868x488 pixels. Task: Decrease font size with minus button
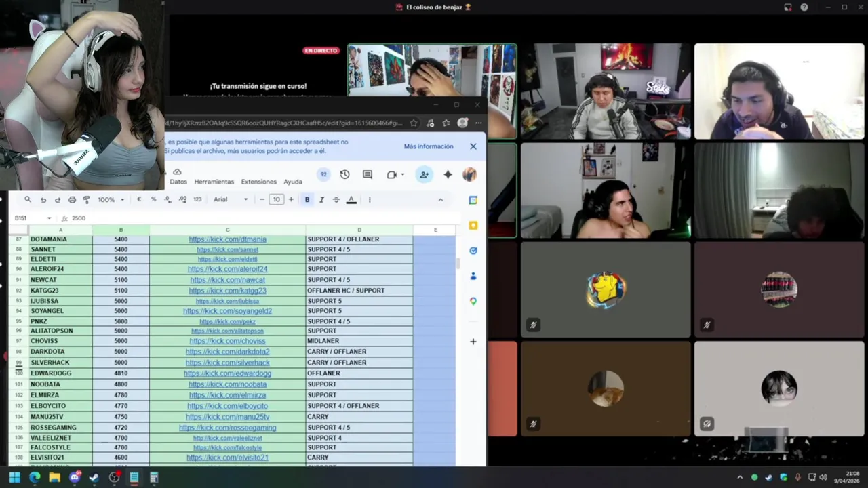point(262,199)
